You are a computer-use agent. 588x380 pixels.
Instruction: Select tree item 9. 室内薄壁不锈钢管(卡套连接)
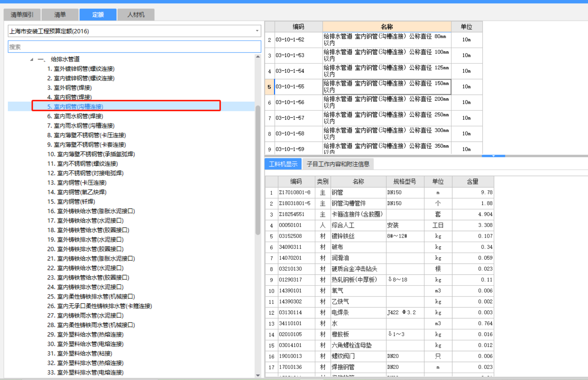click(x=87, y=145)
